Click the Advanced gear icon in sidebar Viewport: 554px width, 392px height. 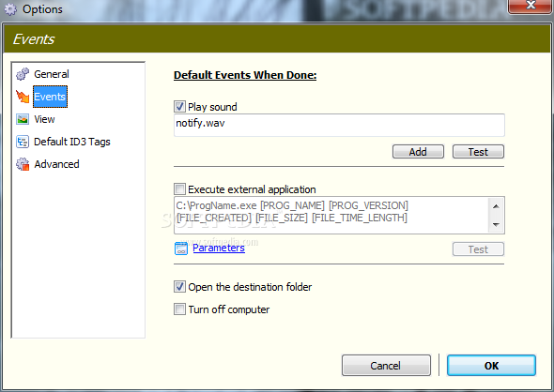[23, 164]
